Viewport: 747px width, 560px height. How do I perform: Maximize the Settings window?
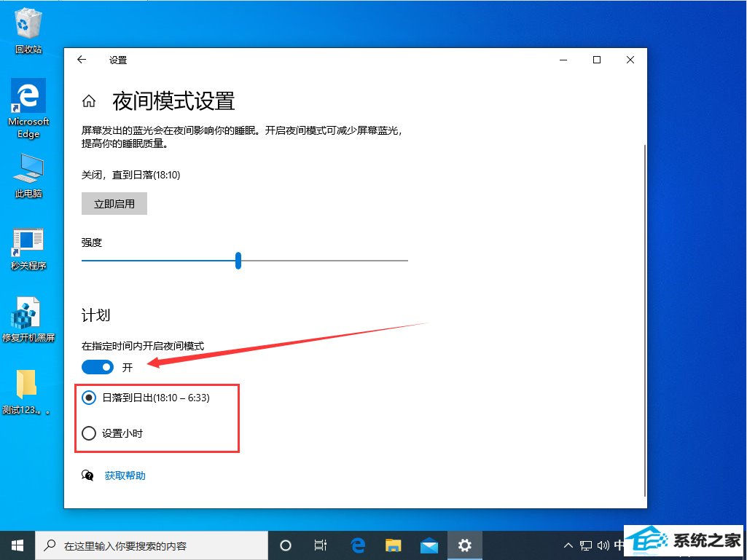[596, 60]
